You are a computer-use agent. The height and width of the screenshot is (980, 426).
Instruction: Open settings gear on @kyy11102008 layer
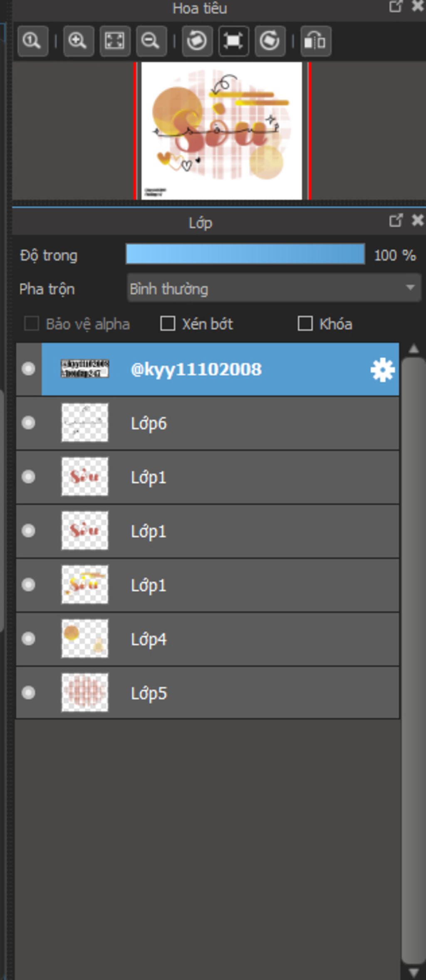(382, 369)
